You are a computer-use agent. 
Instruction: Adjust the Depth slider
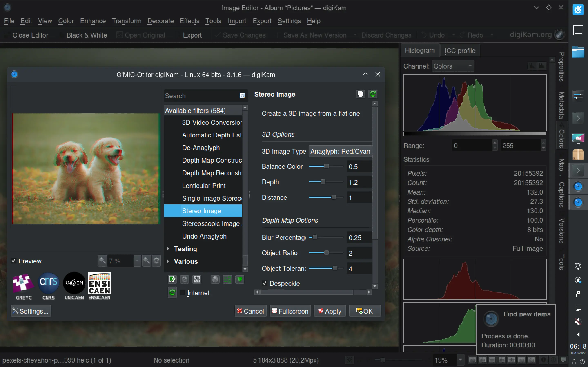click(x=323, y=181)
